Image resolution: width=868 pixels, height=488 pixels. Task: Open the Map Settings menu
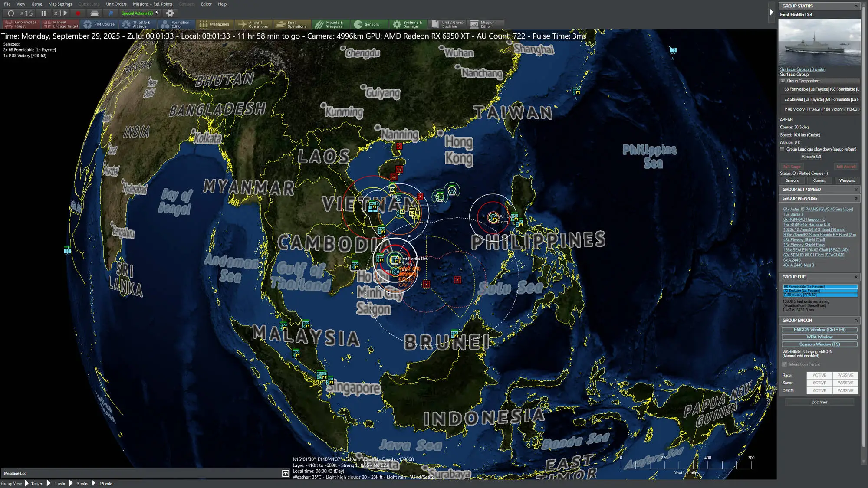(x=60, y=4)
